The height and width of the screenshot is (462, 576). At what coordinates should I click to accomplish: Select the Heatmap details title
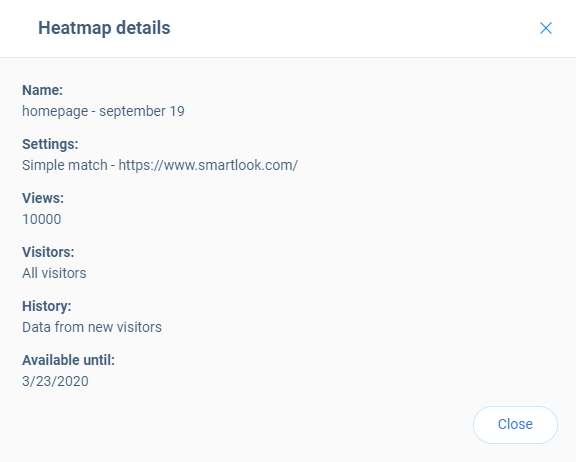tap(104, 28)
